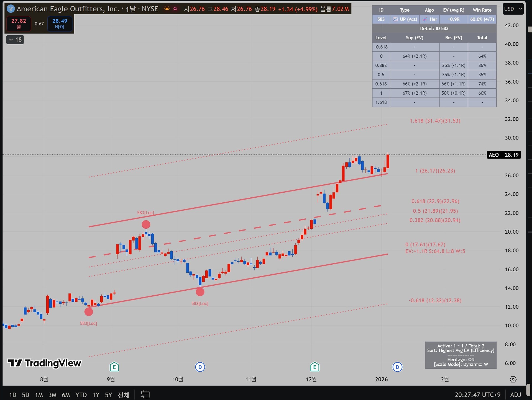
Task: Open the USD currency dropdown
Action: point(513,9)
